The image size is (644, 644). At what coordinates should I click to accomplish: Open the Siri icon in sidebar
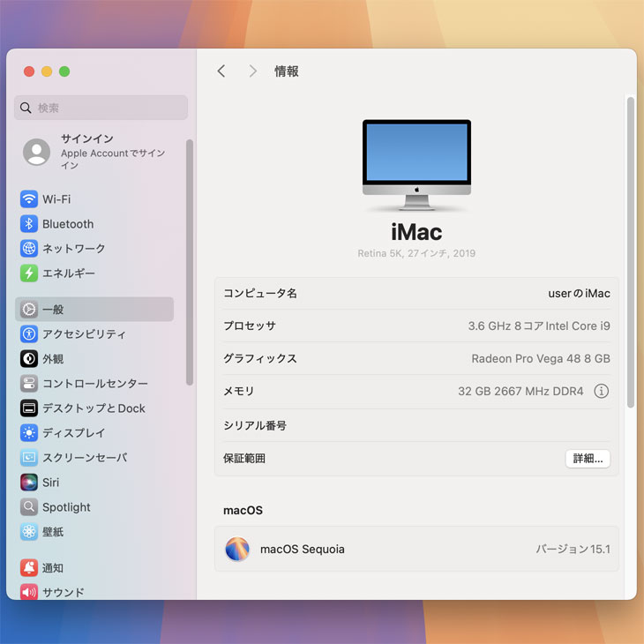29,483
